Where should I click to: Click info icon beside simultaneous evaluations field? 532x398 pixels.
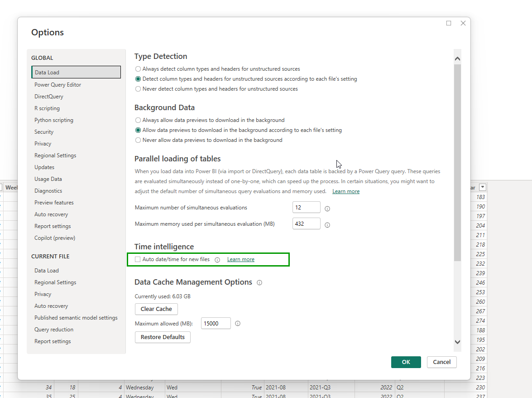(327, 209)
